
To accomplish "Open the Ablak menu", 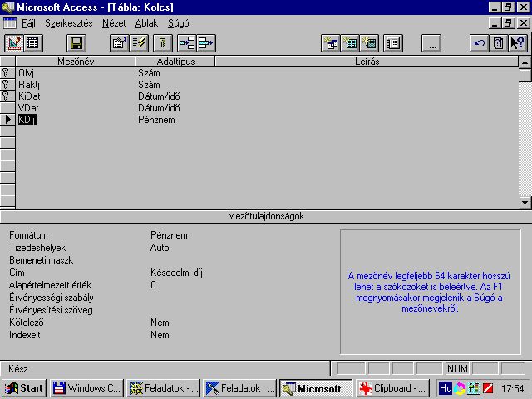I will pos(146,23).
